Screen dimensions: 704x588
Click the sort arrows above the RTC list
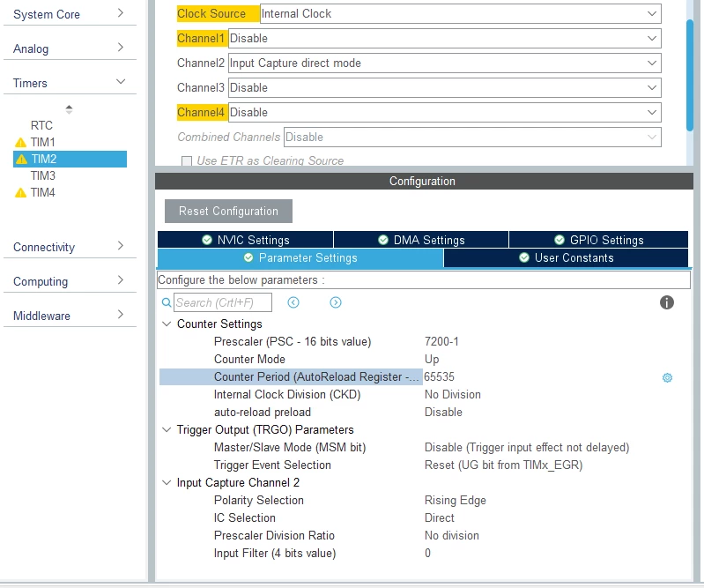(x=69, y=109)
